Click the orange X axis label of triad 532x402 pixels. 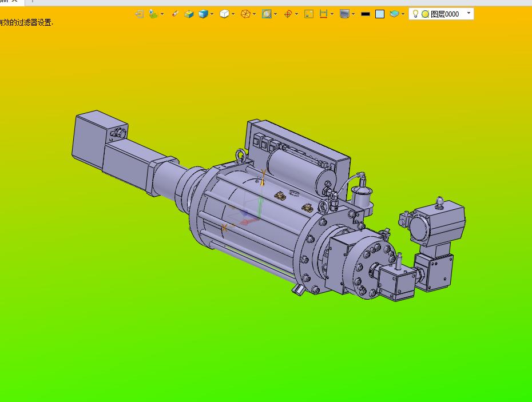tap(224, 228)
